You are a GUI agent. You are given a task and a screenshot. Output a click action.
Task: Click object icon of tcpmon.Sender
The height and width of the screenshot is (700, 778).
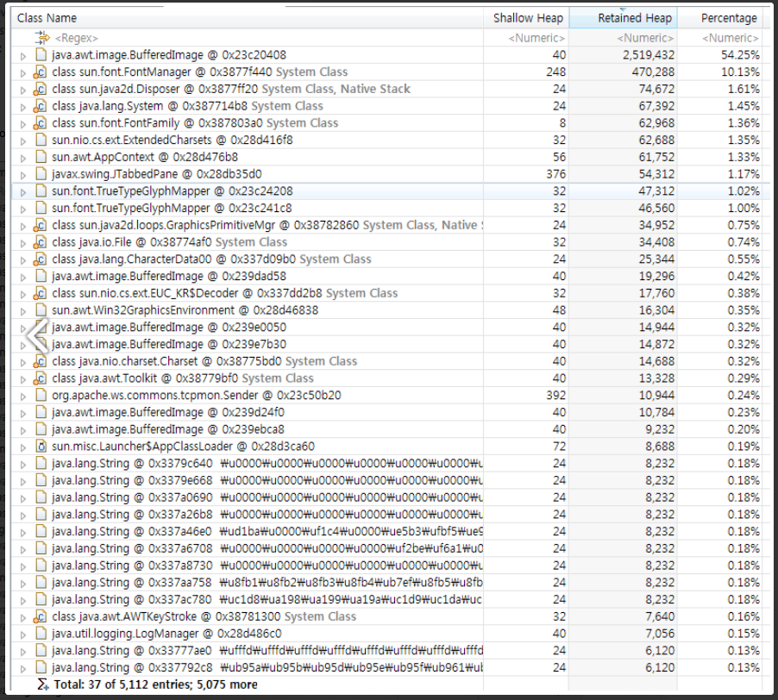(41, 395)
